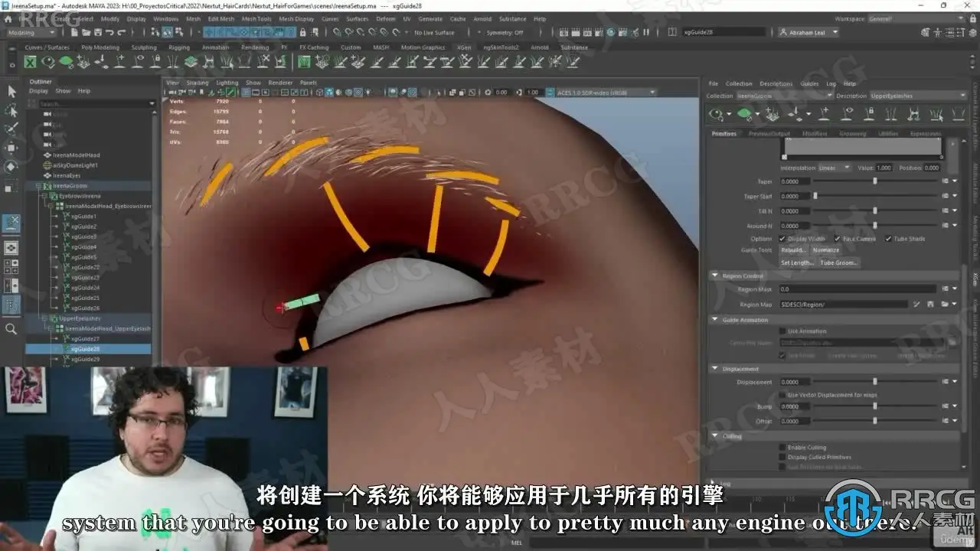Click the green leaf shelf icon
The image size is (980, 551).
(67, 62)
